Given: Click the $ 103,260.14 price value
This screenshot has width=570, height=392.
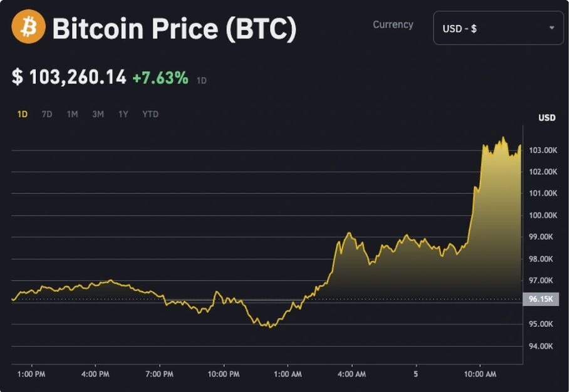Looking at the screenshot, I should pos(69,78).
